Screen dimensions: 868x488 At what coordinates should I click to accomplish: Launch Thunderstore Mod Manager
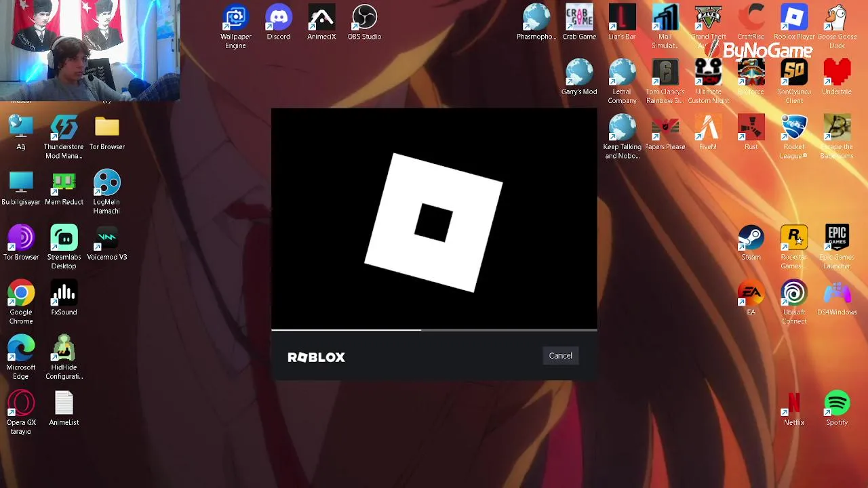pos(64,137)
